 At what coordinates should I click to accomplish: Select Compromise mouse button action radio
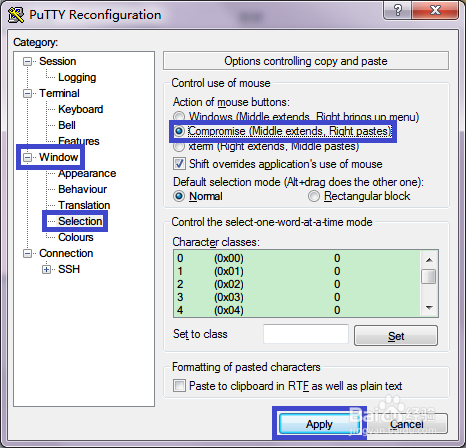coord(179,131)
